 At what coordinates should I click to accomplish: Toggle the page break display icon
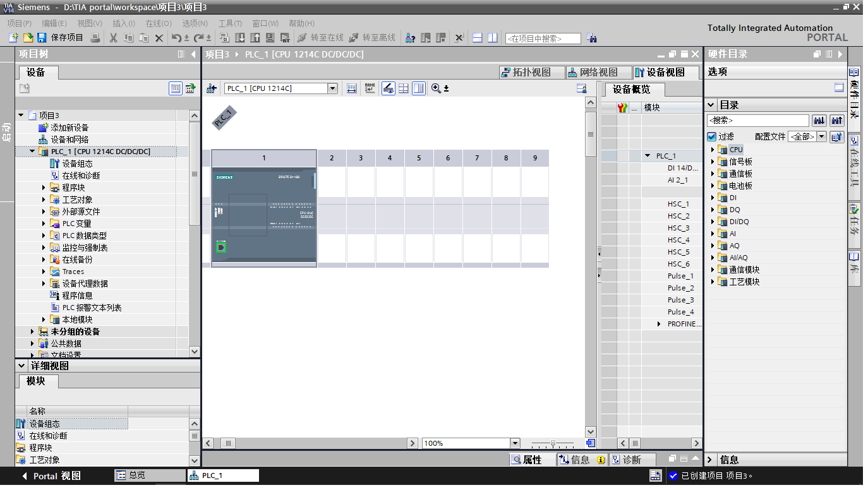click(x=403, y=88)
